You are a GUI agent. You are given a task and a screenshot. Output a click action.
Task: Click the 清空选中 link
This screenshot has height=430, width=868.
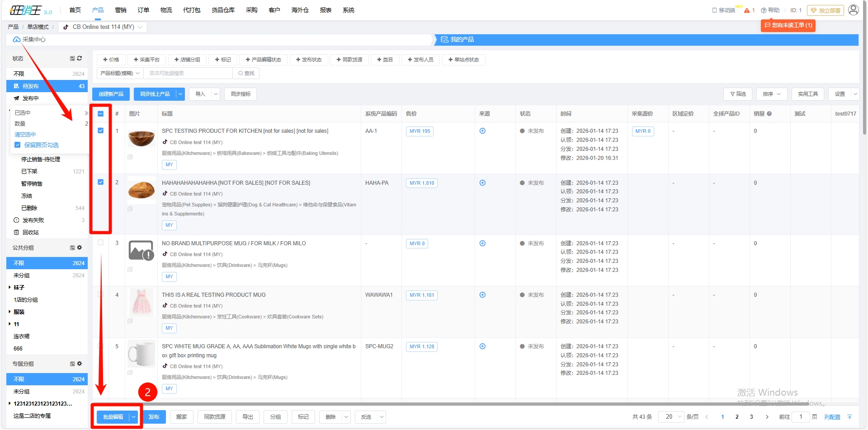(25, 135)
